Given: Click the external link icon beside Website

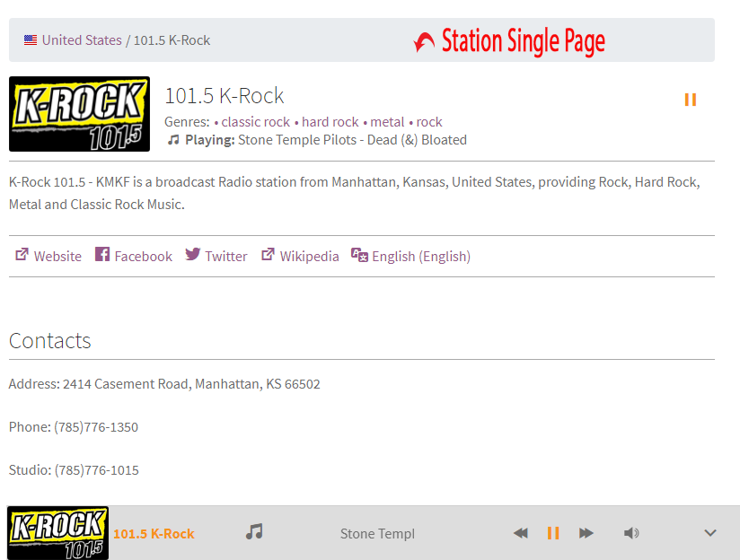Looking at the screenshot, I should tap(22, 255).
